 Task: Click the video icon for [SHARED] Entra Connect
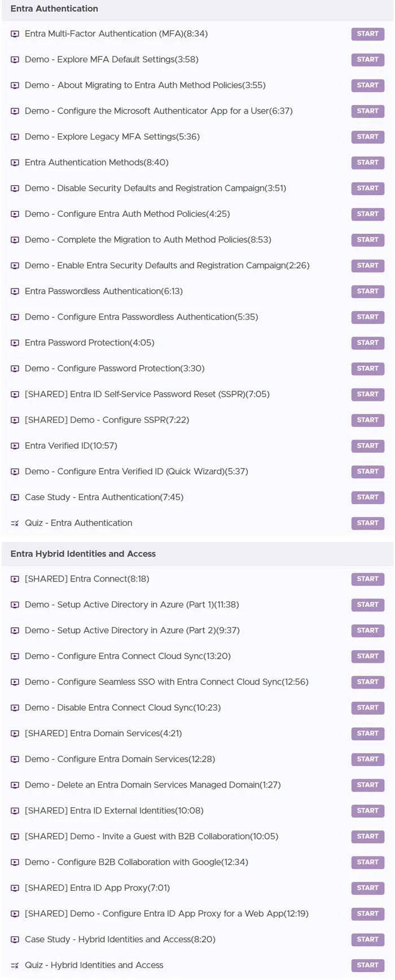tap(15, 579)
